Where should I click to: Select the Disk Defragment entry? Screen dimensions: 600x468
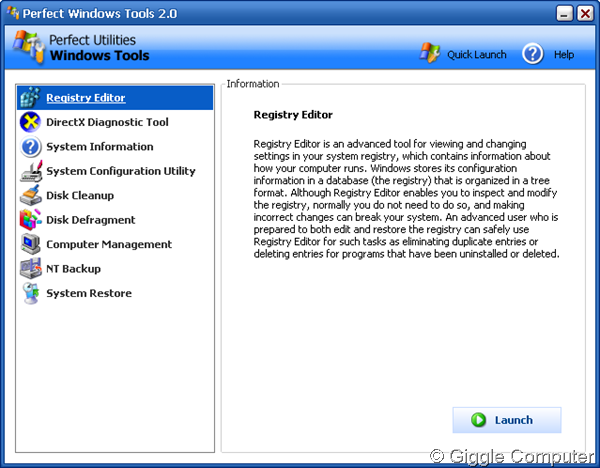(x=115, y=220)
